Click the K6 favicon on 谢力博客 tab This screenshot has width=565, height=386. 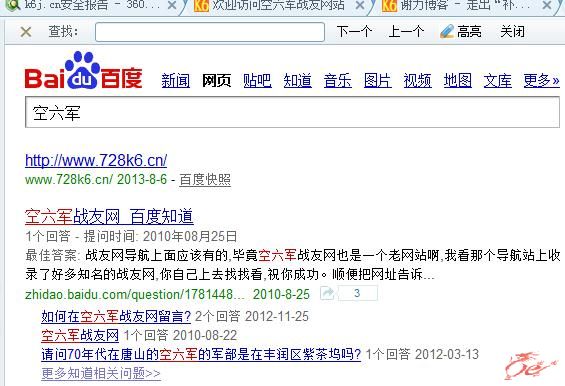(389, 5)
